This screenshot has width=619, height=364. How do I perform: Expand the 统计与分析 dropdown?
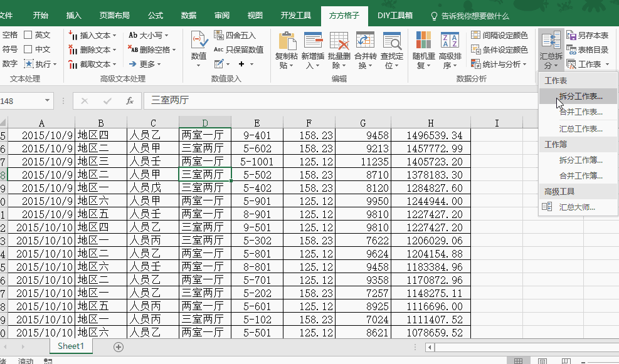click(525, 65)
